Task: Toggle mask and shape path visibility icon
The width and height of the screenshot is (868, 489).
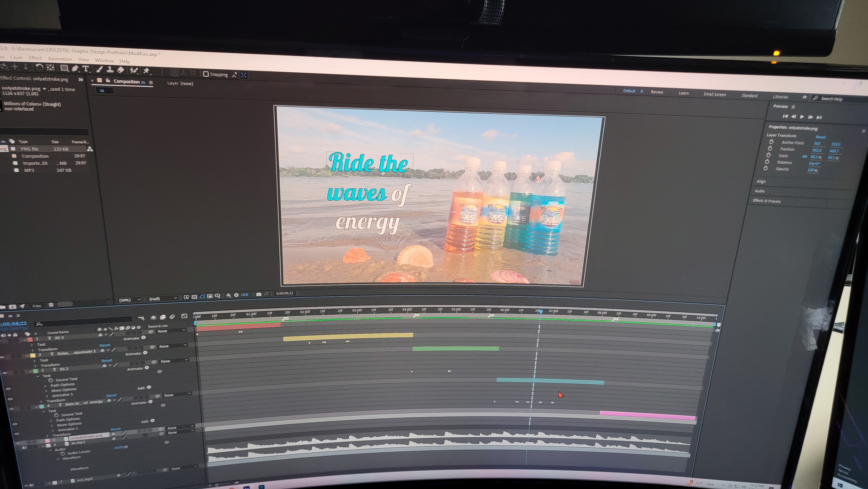Action: click(202, 297)
